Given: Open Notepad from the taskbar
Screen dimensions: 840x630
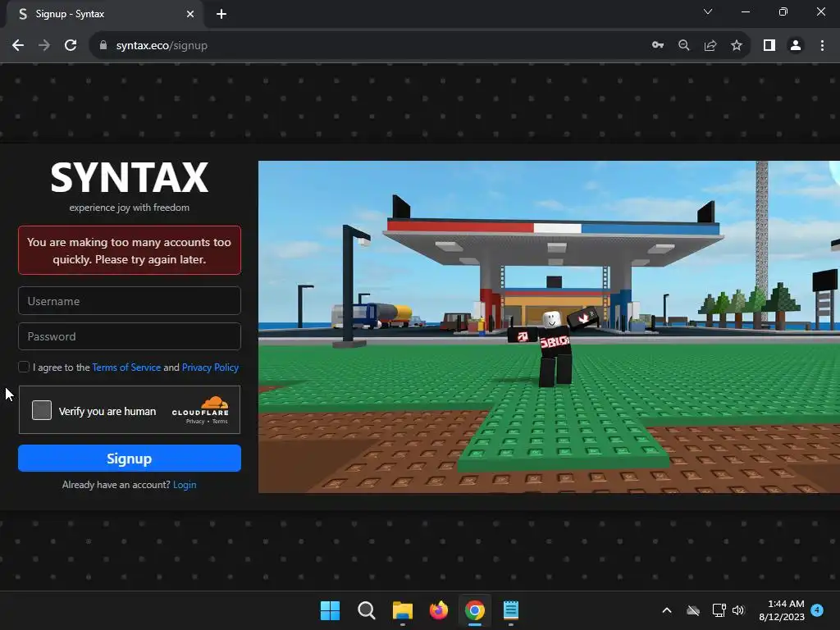Looking at the screenshot, I should (x=511, y=610).
